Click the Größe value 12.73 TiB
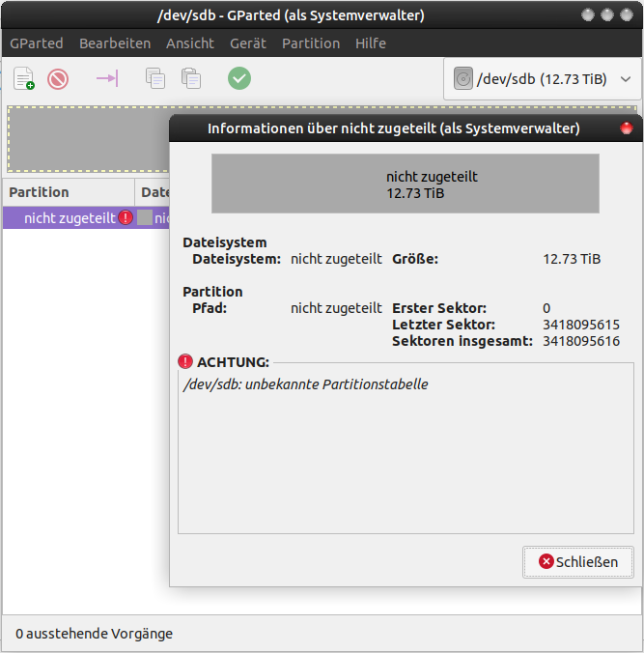The width and height of the screenshot is (644, 653). click(x=572, y=259)
